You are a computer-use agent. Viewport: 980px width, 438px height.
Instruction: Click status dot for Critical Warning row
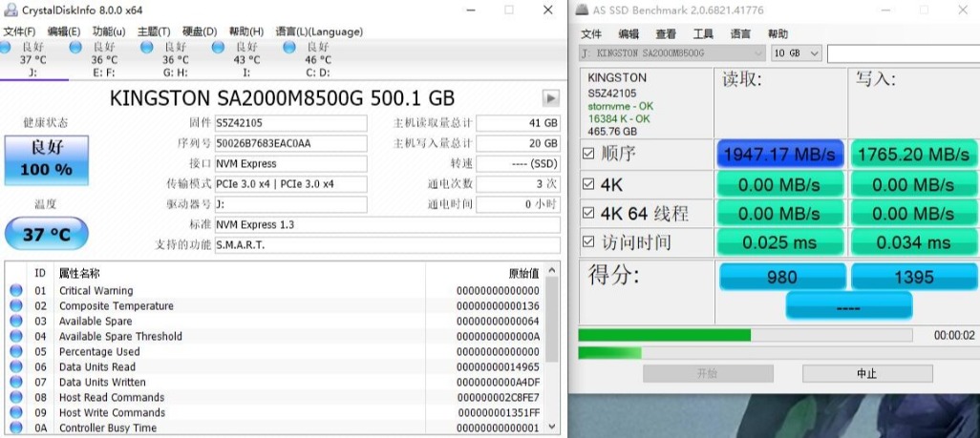point(16,290)
